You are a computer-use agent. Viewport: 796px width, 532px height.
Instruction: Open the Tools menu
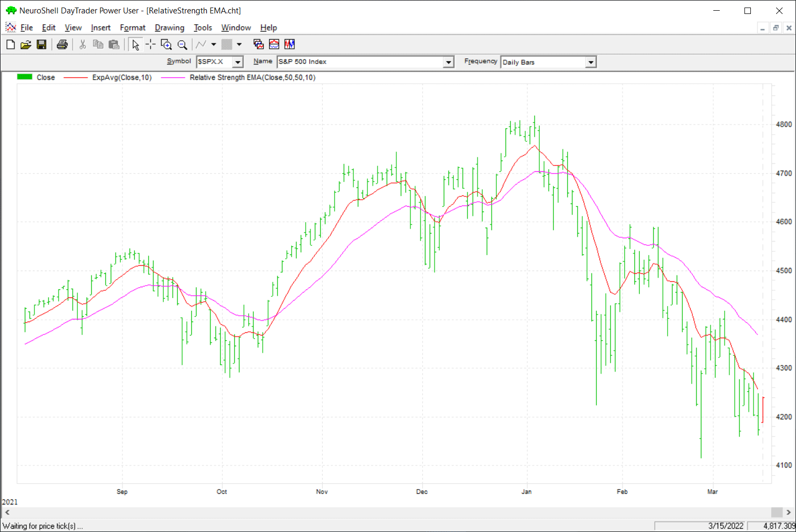pos(203,28)
